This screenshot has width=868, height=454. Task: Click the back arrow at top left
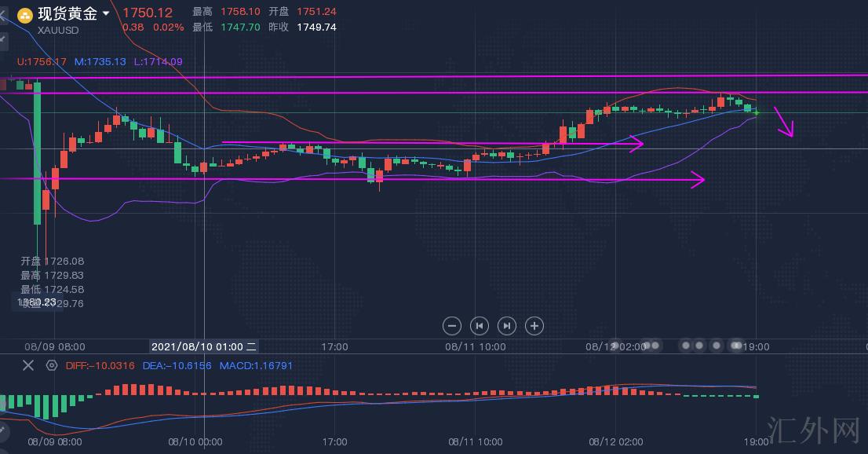pyautogui.click(x=2, y=15)
